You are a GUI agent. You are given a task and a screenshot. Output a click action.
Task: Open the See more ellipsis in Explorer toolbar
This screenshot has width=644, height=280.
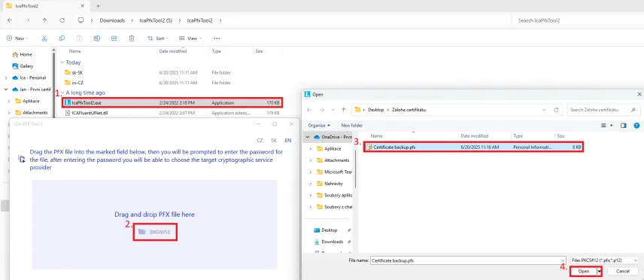(x=217, y=38)
